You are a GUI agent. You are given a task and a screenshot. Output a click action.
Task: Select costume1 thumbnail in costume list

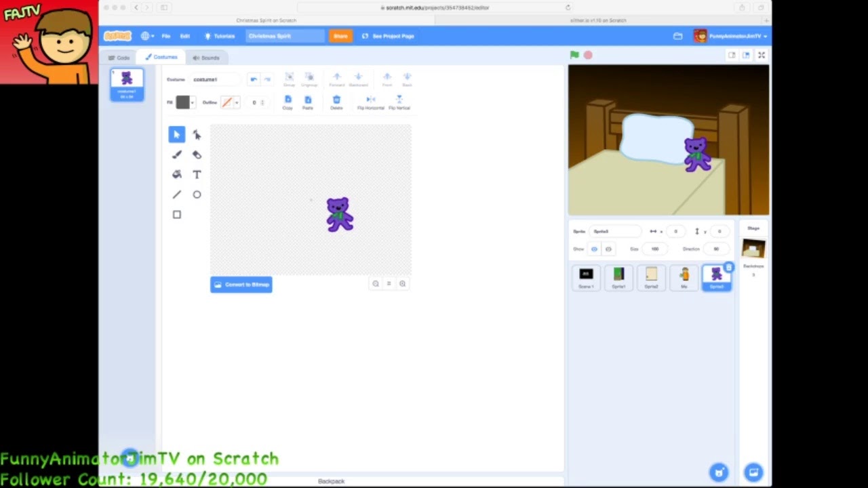pos(127,85)
